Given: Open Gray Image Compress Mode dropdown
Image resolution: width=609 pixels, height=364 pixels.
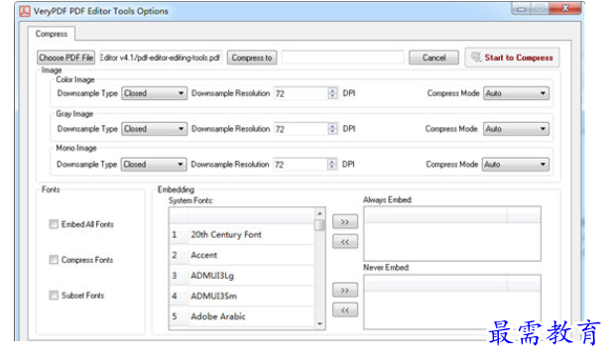Looking at the screenshot, I should point(516,129).
